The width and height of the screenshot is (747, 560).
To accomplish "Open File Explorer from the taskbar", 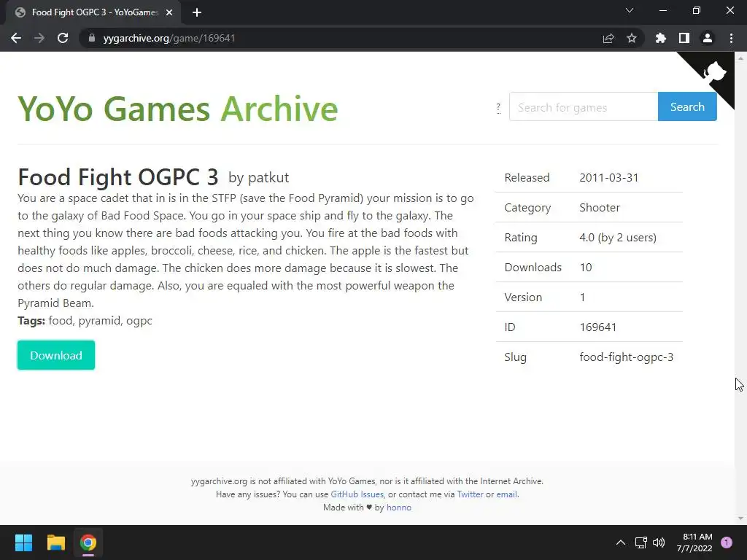I will pyautogui.click(x=55, y=542).
